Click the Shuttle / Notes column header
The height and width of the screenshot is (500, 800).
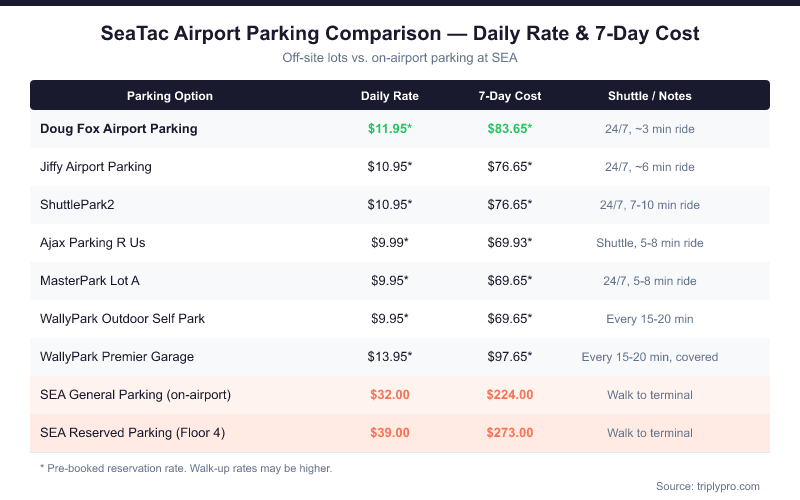tap(650, 96)
